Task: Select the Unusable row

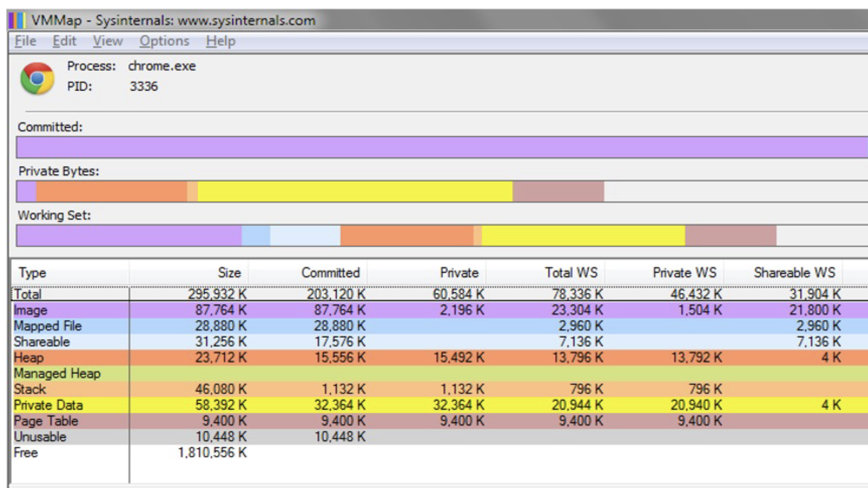Action: click(440, 437)
